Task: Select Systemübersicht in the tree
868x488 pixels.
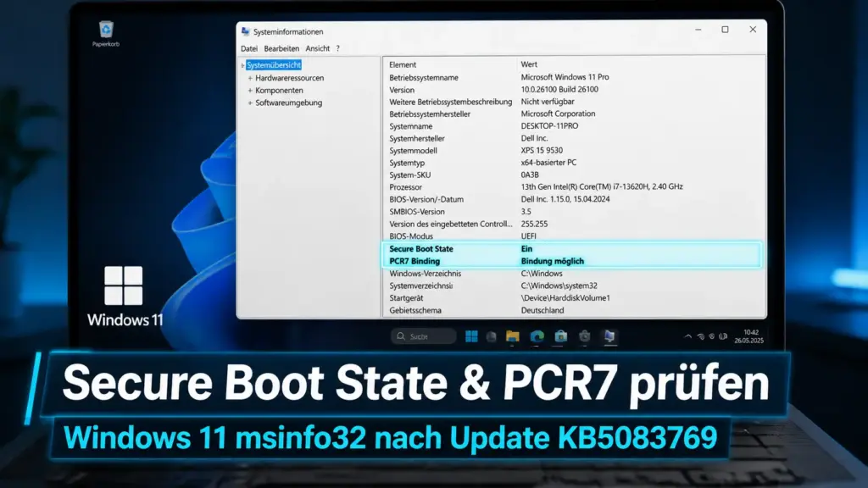Action: (x=274, y=64)
